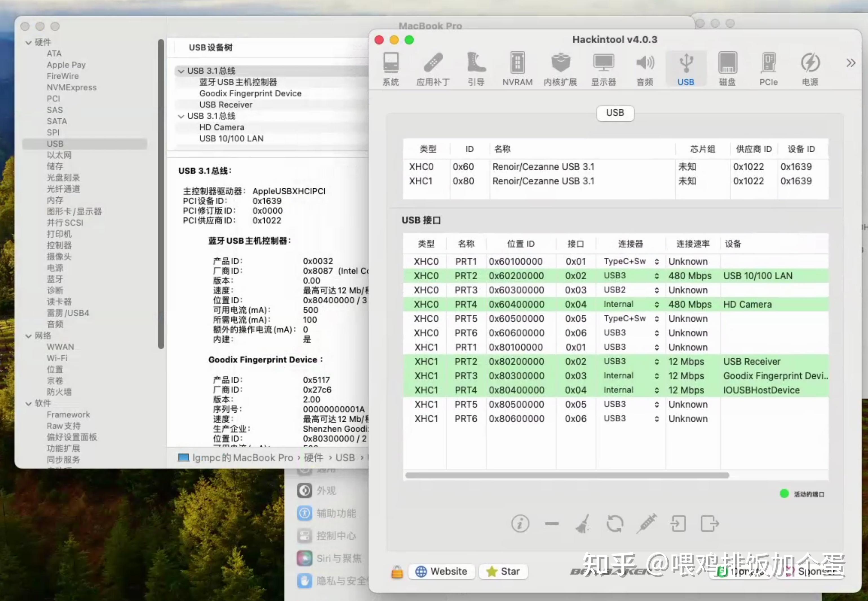
Task: Open connector dropdown for Goodix Fingerprint row
Action: (656, 376)
